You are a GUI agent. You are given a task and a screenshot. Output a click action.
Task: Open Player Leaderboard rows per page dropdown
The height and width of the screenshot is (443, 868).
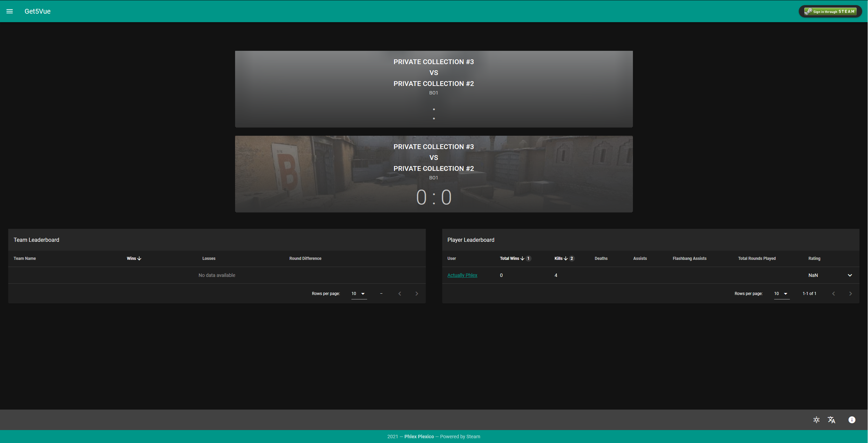(781, 294)
